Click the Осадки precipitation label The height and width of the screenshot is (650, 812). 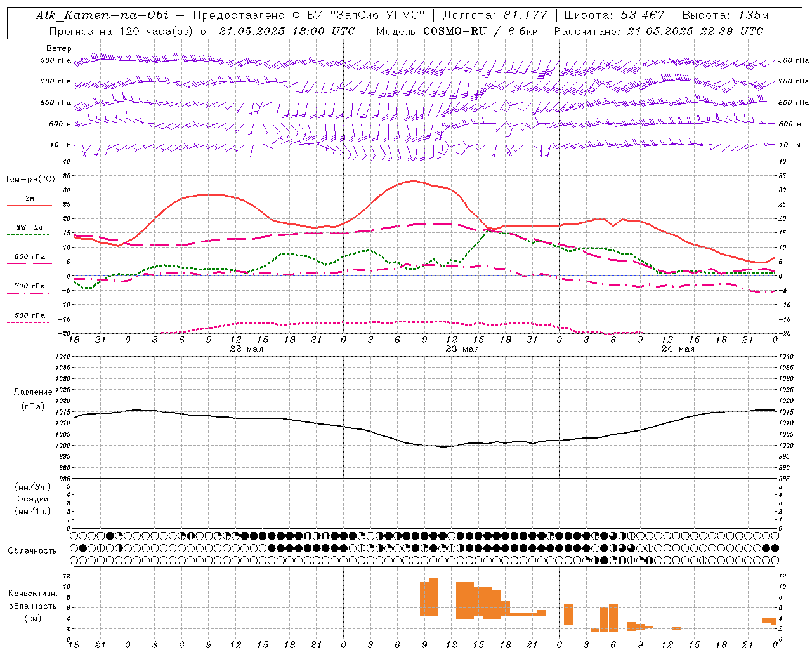click(33, 499)
